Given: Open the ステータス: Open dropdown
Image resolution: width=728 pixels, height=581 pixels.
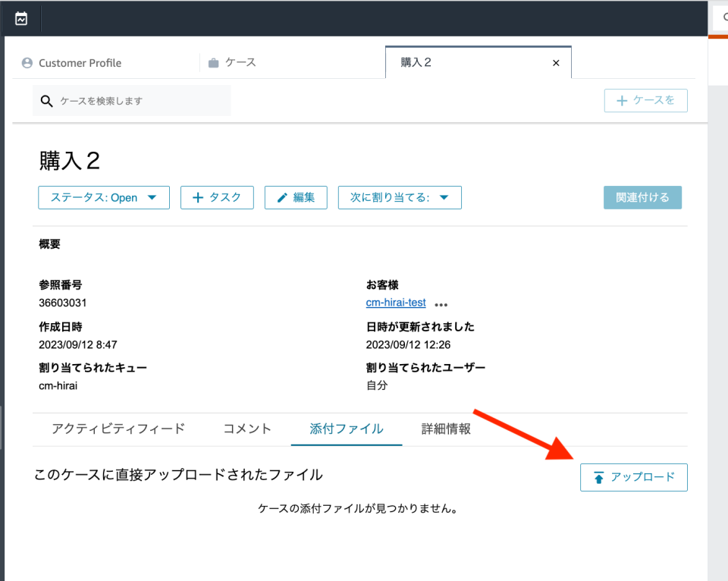Looking at the screenshot, I should click(x=104, y=198).
